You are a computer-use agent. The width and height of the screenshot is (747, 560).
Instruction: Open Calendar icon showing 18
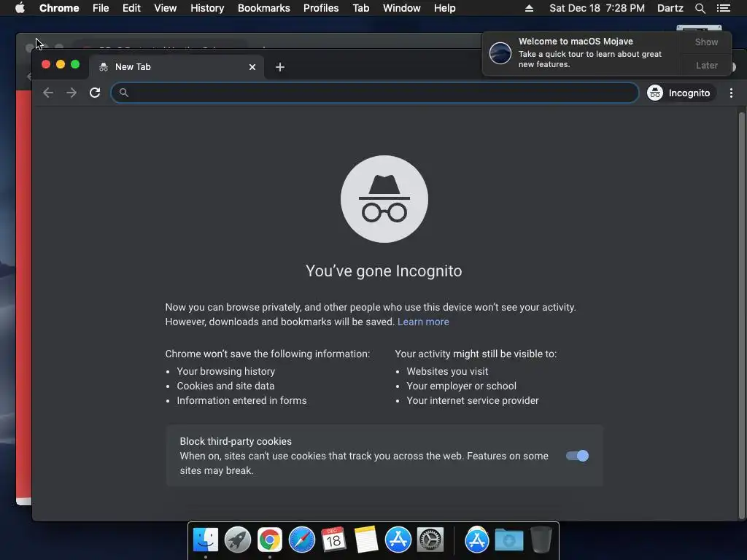tap(333, 540)
